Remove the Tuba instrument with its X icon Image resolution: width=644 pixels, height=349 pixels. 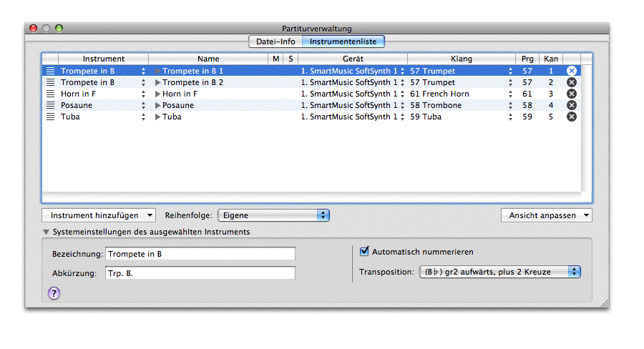[x=571, y=117]
